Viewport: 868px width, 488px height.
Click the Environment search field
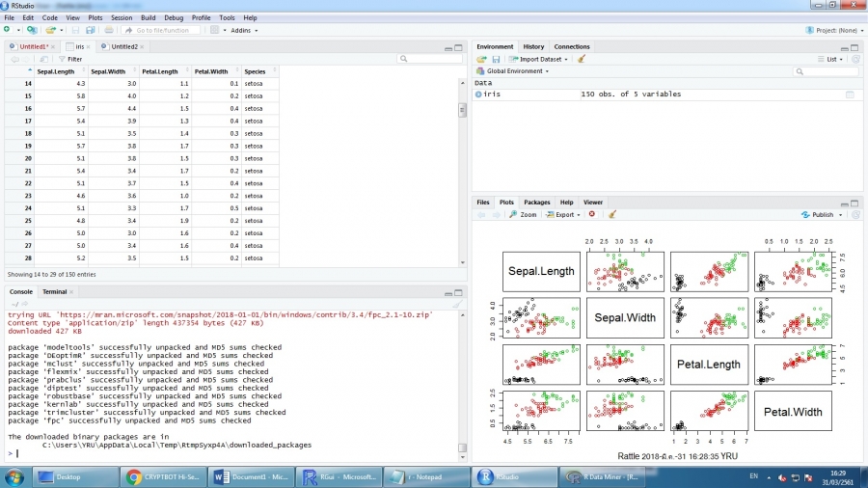(826, 71)
